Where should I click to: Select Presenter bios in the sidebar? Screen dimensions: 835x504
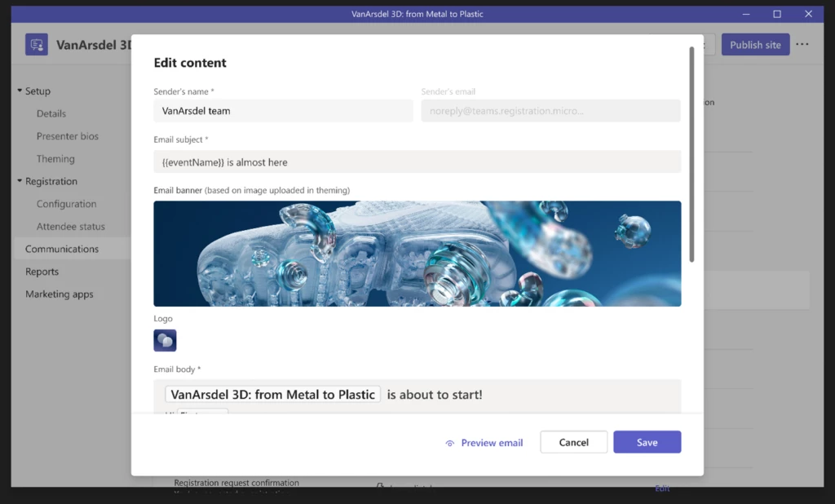pyautogui.click(x=69, y=135)
